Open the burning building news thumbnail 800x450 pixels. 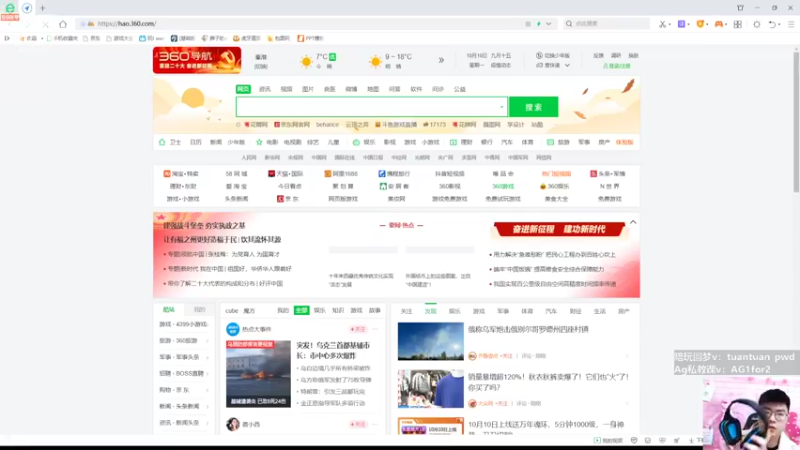pyautogui.click(x=258, y=374)
